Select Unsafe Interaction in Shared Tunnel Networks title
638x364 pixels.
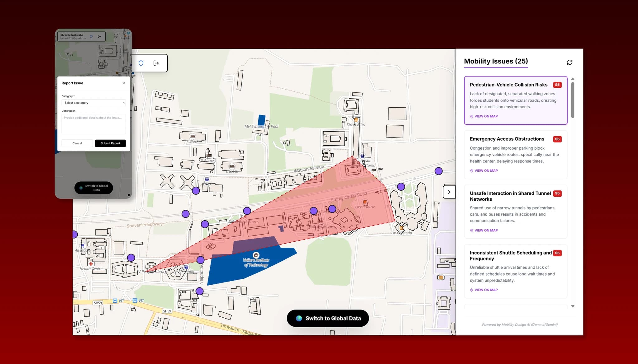(x=510, y=196)
